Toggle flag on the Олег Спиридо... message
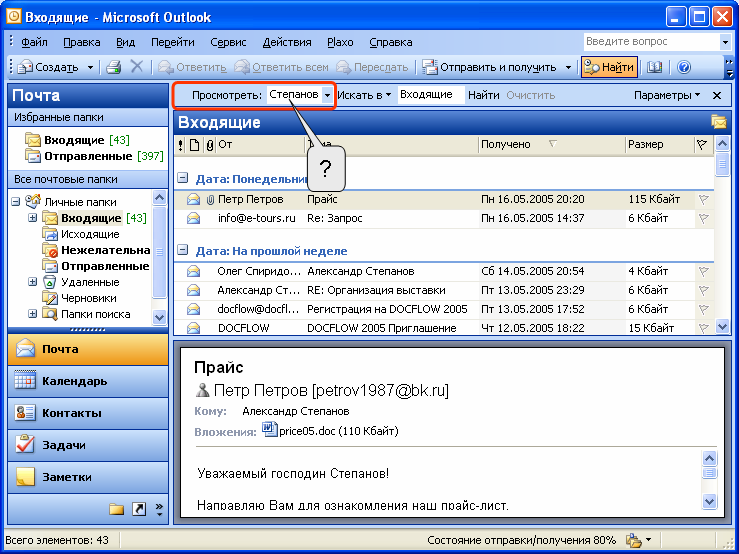 tap(703, 272)
